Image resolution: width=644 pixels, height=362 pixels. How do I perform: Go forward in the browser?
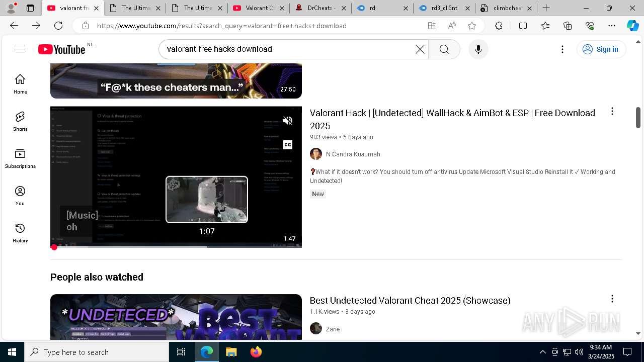click(36, 26)
